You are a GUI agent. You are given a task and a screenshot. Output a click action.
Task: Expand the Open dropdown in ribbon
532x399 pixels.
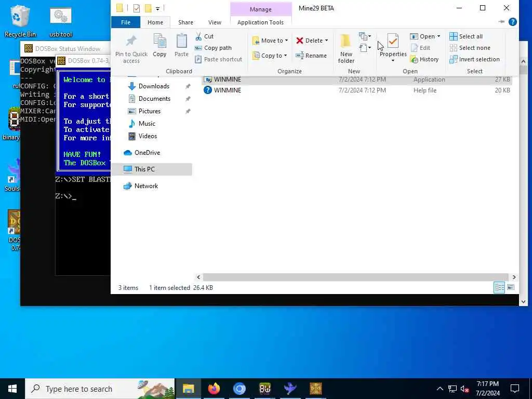438,36
